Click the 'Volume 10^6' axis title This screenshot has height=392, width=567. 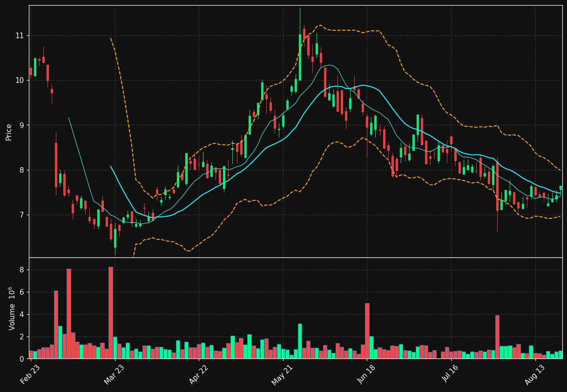point(12,308)
